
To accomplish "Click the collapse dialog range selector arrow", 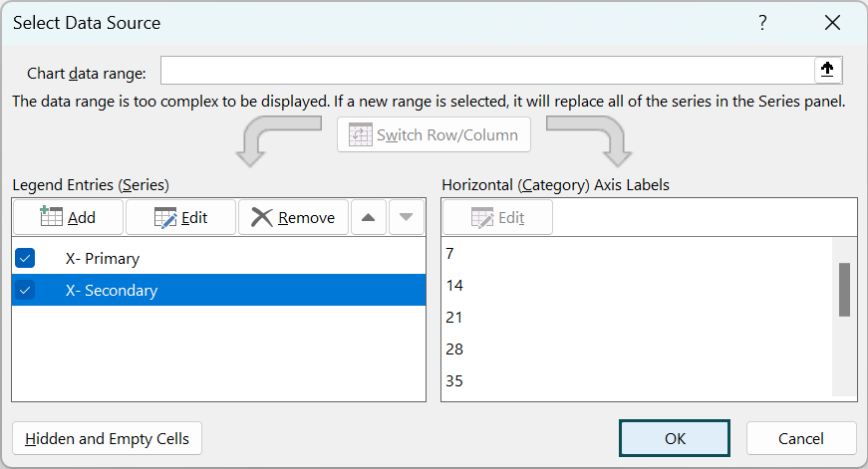I will tap(827, 70).
